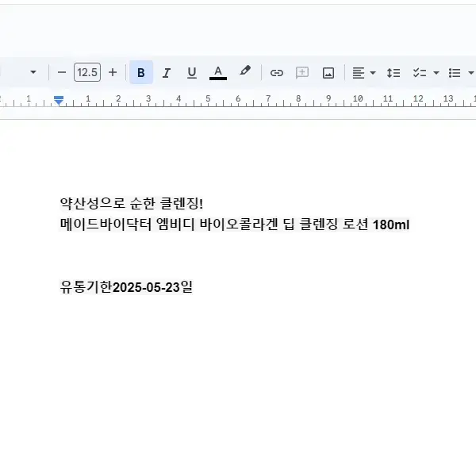Expand the checklist options dropdown arrow
Image resolution: width=476 pixels, height=476 pixels.
click(x=436, y=73)
